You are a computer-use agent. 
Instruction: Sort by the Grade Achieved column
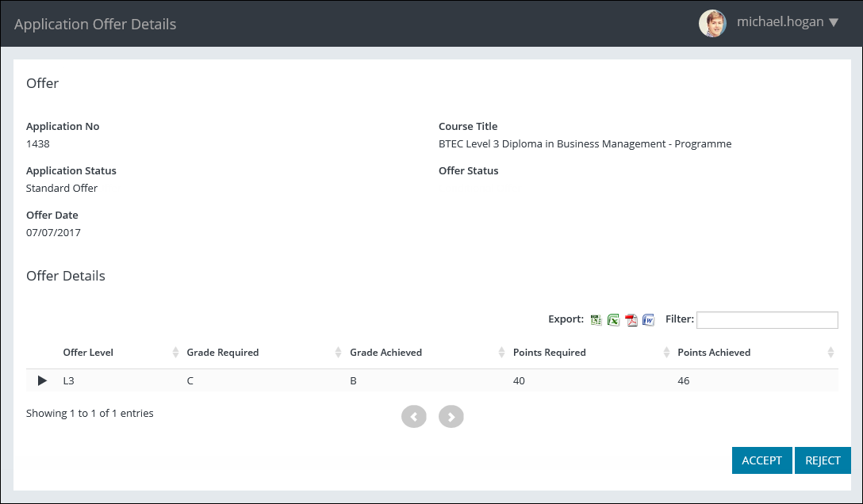[x=386, y=353]
